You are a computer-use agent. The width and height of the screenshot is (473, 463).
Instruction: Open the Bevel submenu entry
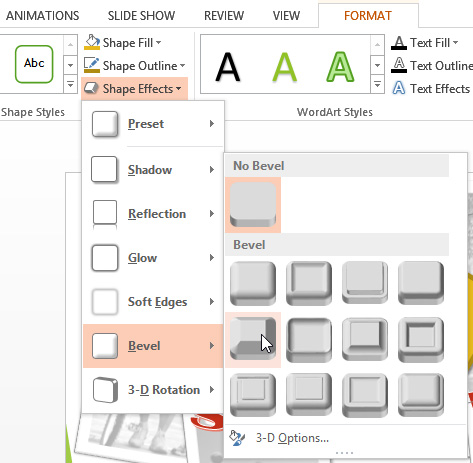(x=153, y=346)
